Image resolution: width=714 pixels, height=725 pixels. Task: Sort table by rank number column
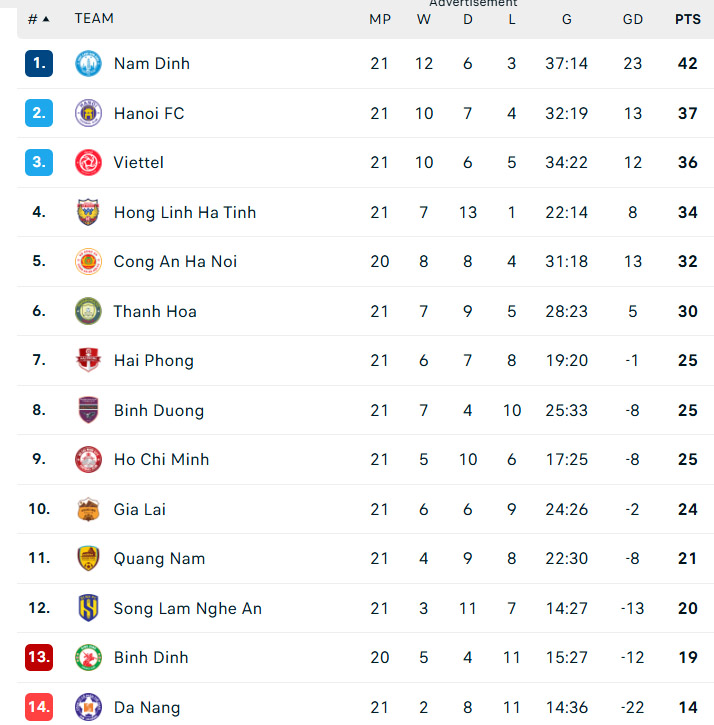click(38, 19)
